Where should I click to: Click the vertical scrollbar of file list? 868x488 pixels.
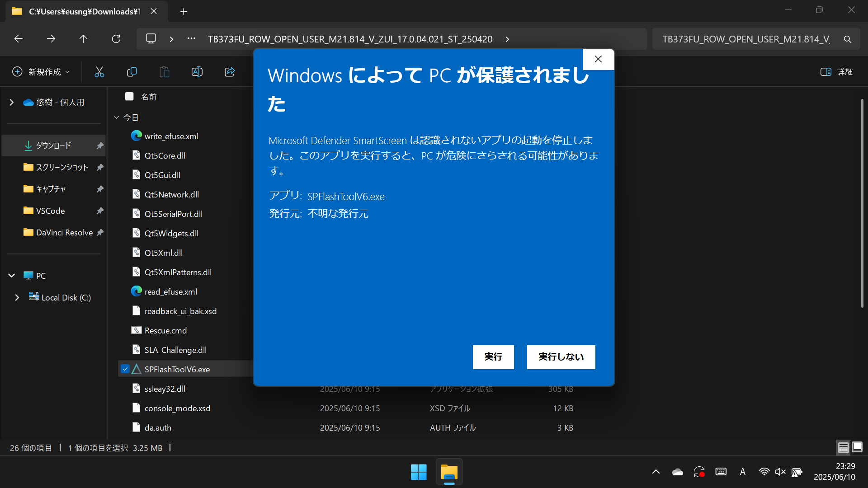click(x=862, y=203)
